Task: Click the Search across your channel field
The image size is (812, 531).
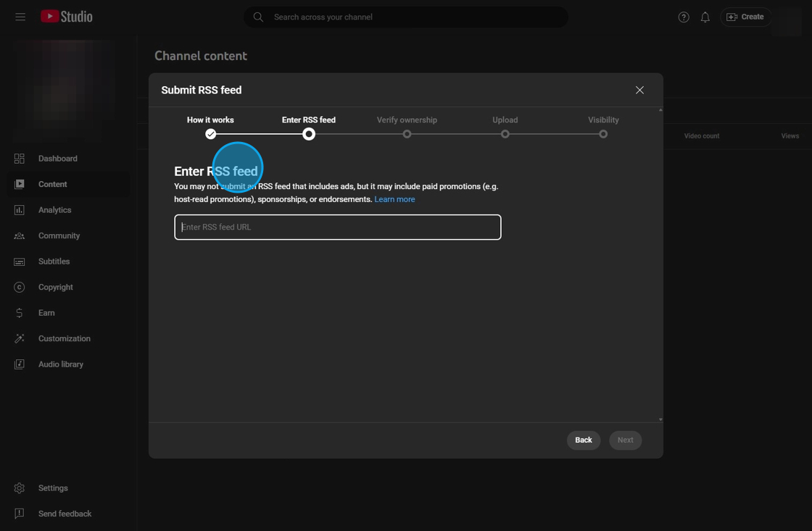Action: pyautogui.click(x=406, y=17)
